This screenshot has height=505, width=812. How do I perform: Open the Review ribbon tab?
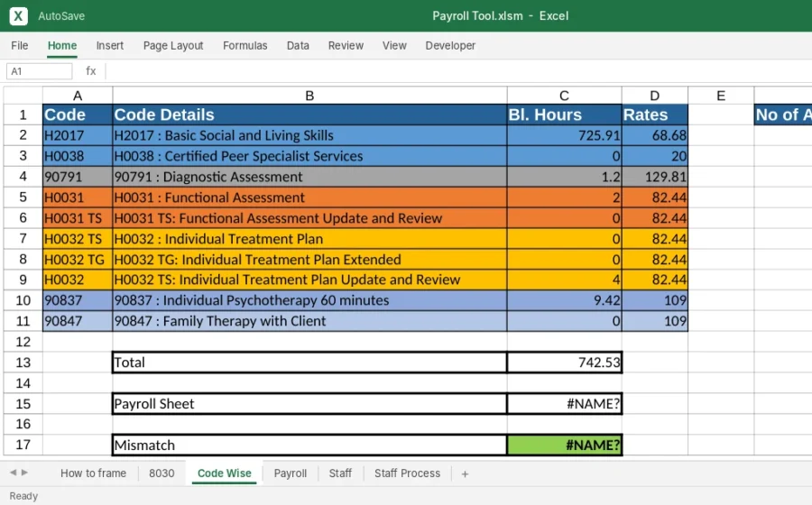[346, 45]
